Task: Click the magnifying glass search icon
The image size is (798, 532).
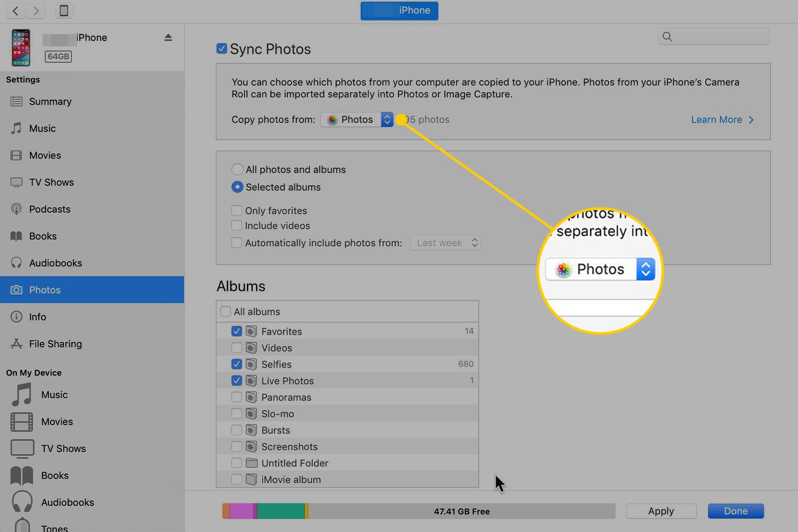Action: pyautogui.click(x=667, y=36)
